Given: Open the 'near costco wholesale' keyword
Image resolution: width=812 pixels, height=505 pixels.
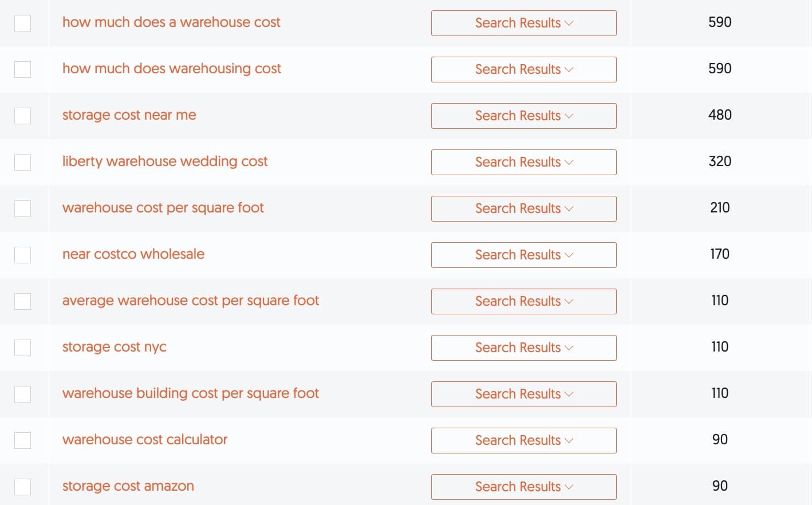Looking at the screenshot, I should pos(133,254).
